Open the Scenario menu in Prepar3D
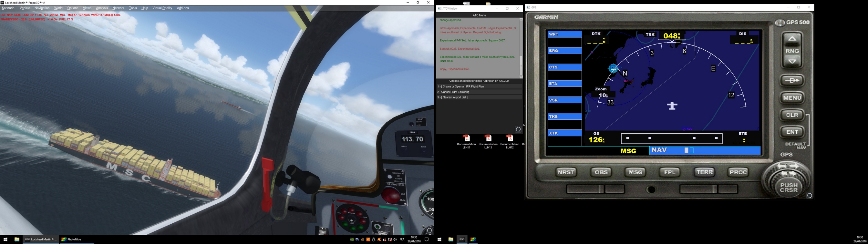Viewport: 868px width, 244px height. pos(8,8)
